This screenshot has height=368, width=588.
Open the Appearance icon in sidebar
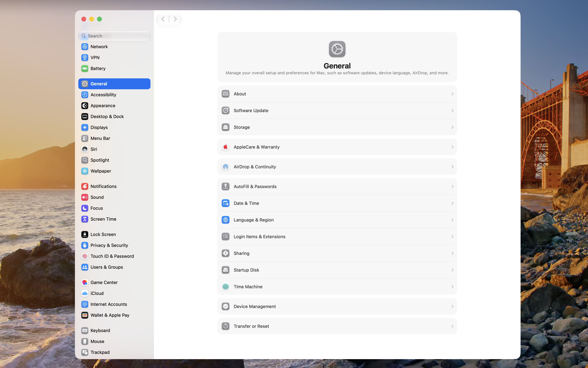coord(85,106)
